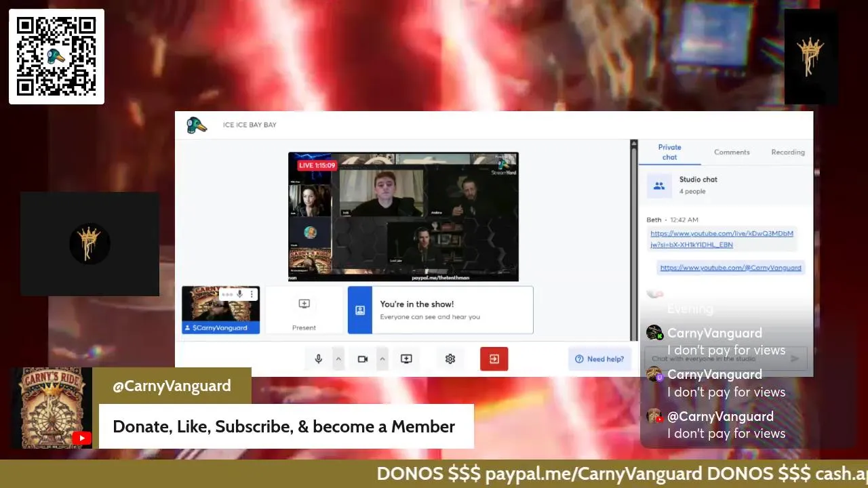Click the send message arrow icon

coord(795,359)
